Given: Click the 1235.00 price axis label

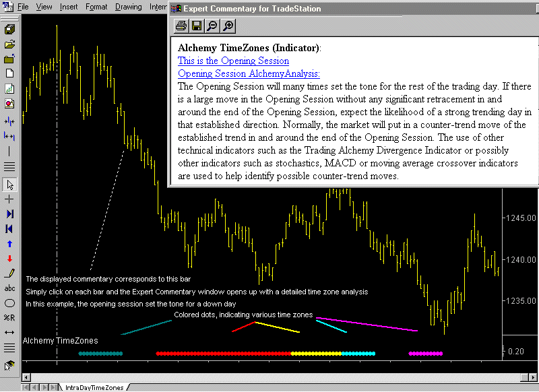Looking at the screenshot, I should [521, 301].
